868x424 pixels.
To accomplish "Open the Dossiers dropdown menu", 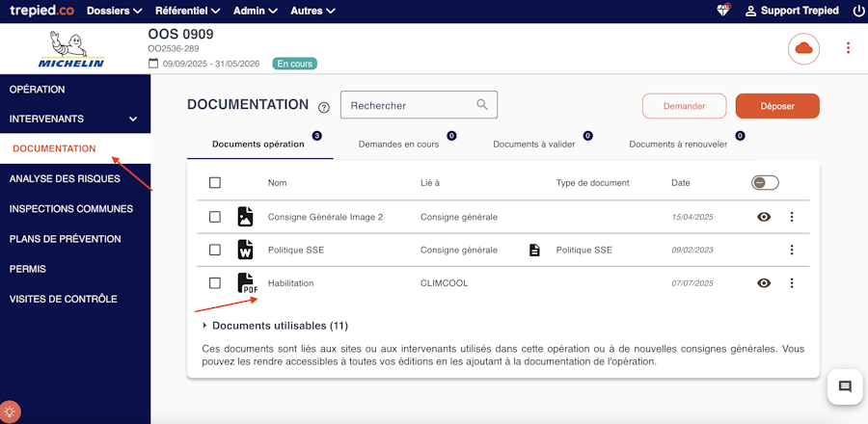I will [114, 11].
